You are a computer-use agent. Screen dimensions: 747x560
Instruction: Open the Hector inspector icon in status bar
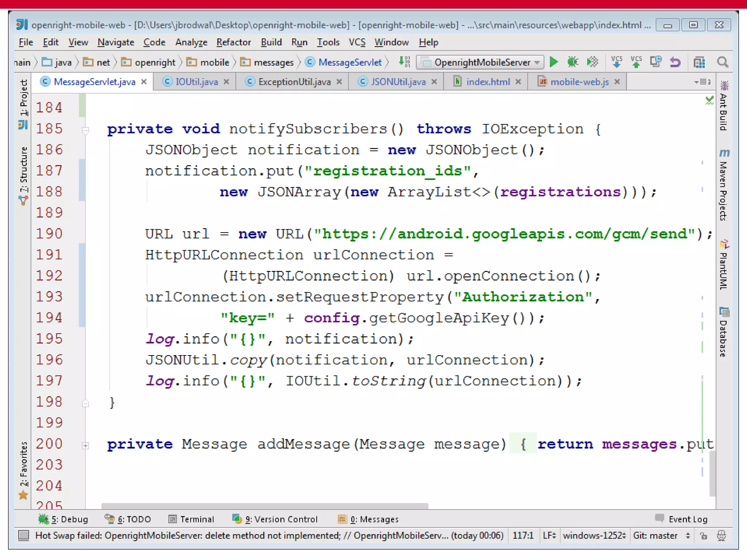721,536
